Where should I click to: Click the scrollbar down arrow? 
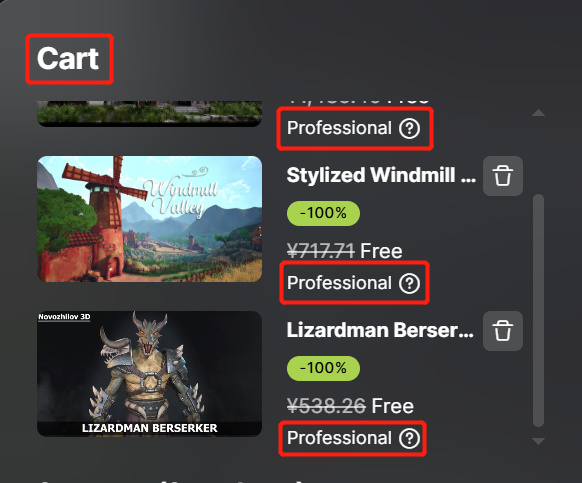click(x=538, y=441)
